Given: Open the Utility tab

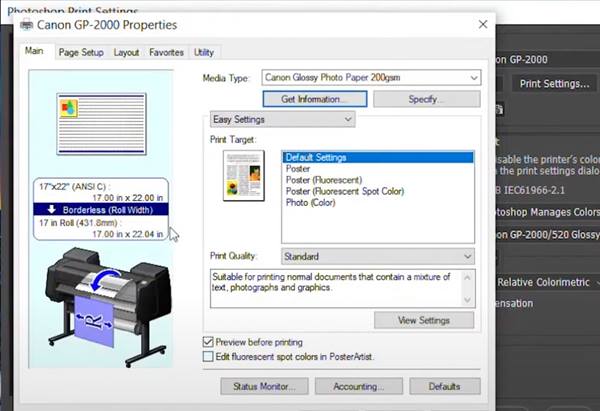Looking at the screenshot, I should click(204, 52).
